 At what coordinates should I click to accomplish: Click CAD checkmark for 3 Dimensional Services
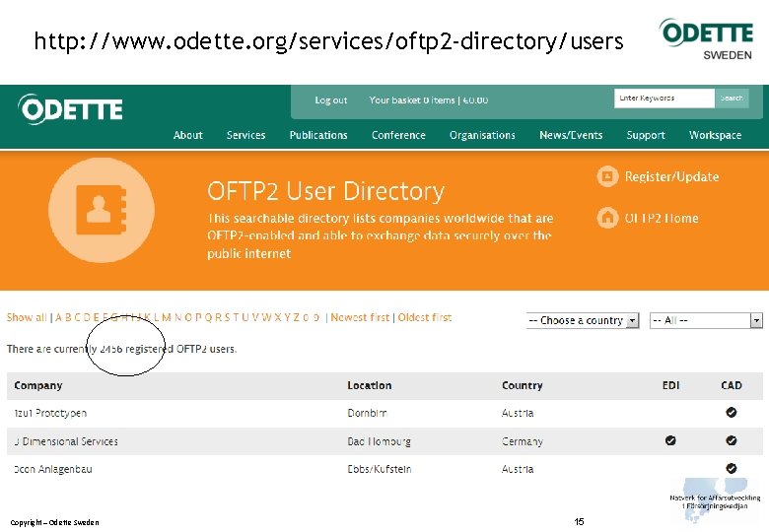pos(732,440)
